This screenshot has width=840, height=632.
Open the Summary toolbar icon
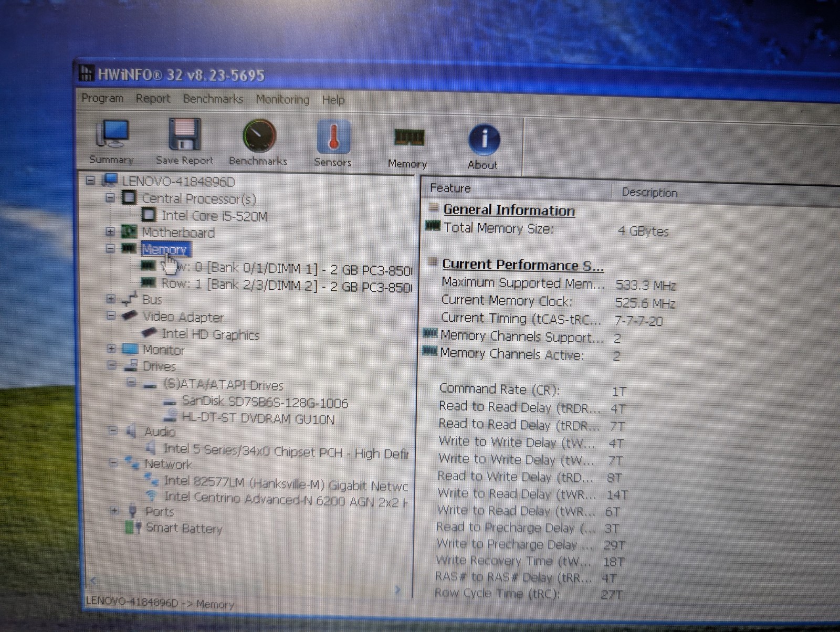pos(112,134)
